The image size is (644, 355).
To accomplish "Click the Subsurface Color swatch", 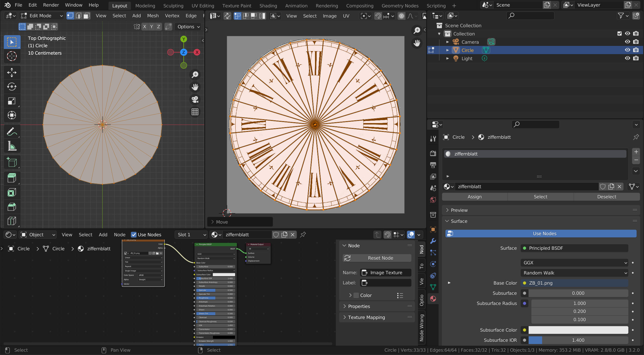I will click(x=578, y=330).
